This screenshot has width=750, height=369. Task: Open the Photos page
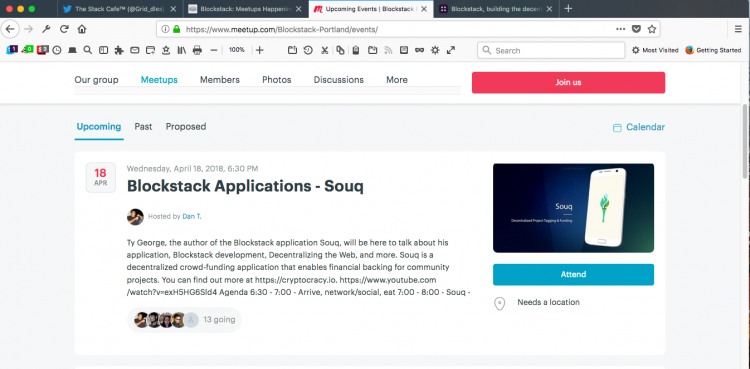click(276, 80)
